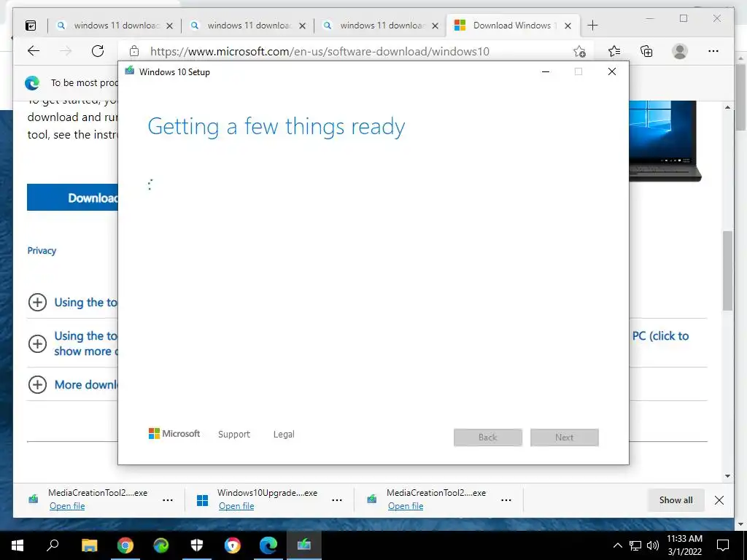Close the Download Windows tab

pos(568,26)
